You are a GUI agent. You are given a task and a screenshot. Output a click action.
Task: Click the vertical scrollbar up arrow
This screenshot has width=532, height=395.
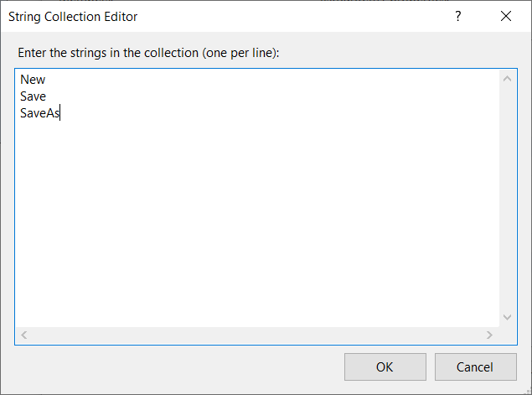coord(507,80)
